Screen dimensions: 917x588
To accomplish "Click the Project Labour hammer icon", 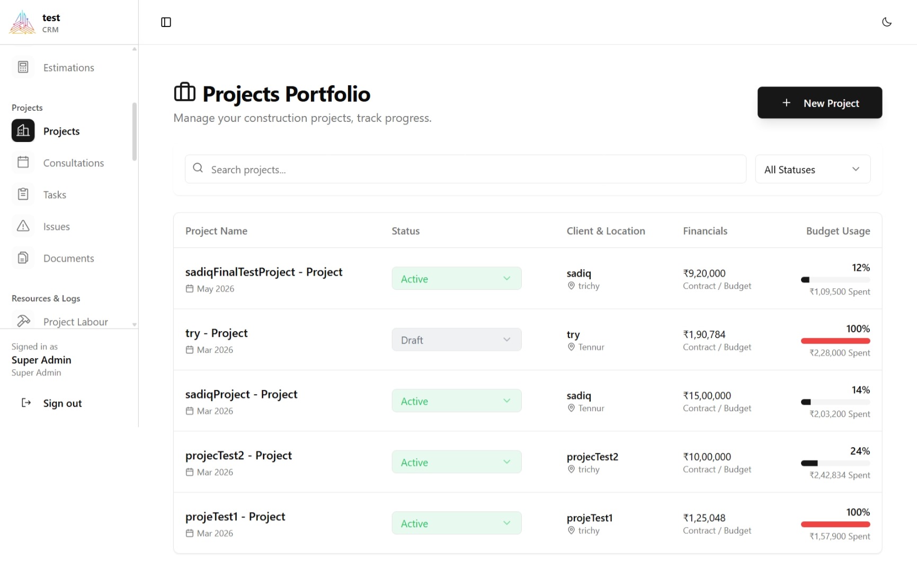I will [23, 321].
